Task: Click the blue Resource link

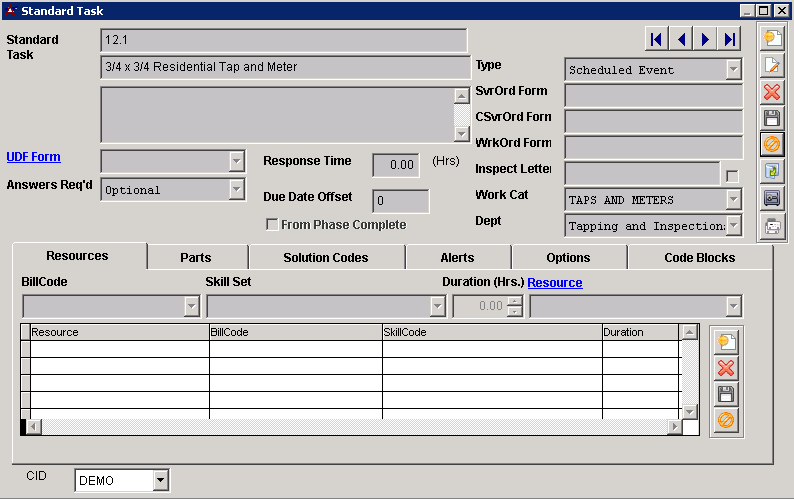Action: tap(554, 283)
